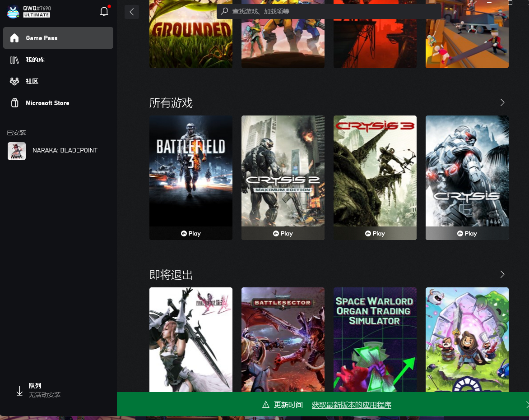Image resolution: width=529 pixels, height=420 pixels.
Task: Open QWQ profile avatar
Action: point(13,12)
